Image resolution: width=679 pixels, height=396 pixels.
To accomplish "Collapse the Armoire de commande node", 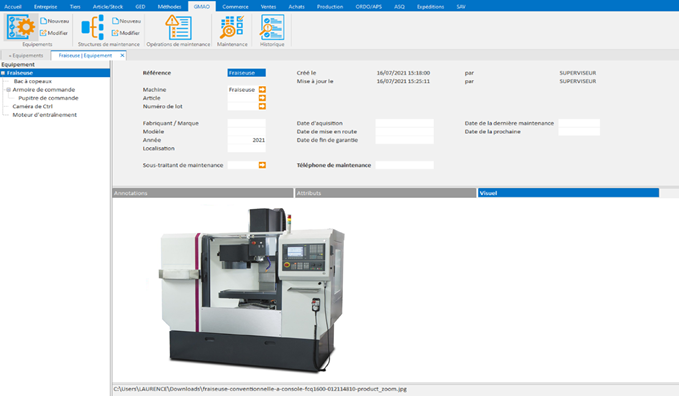I will point(8,90).
